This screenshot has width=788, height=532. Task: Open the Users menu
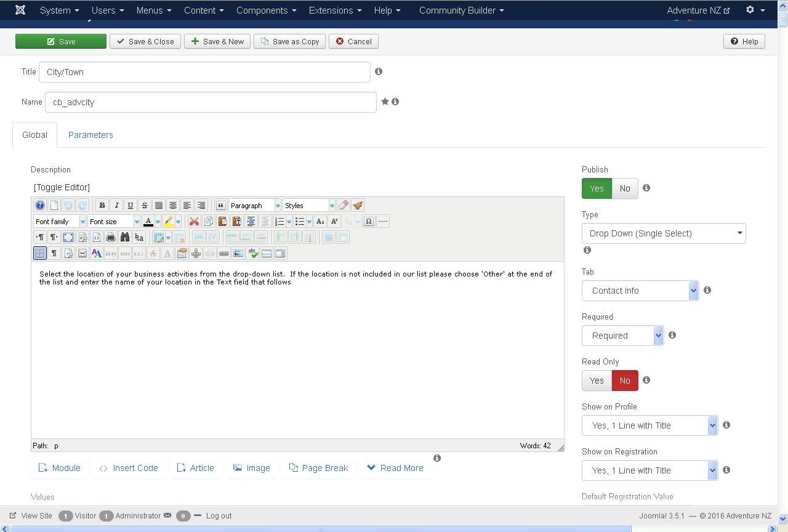click(108, 10)
